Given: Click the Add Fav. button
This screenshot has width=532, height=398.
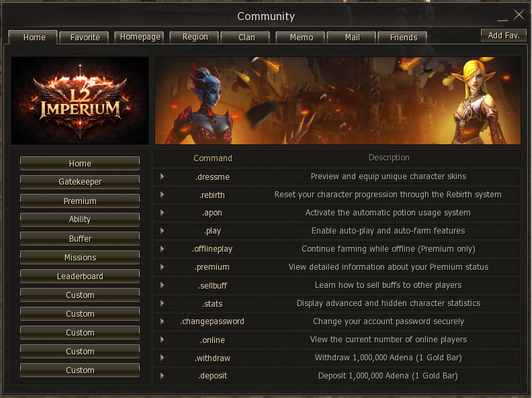Looking at the screenshot, I should (504, 36).
